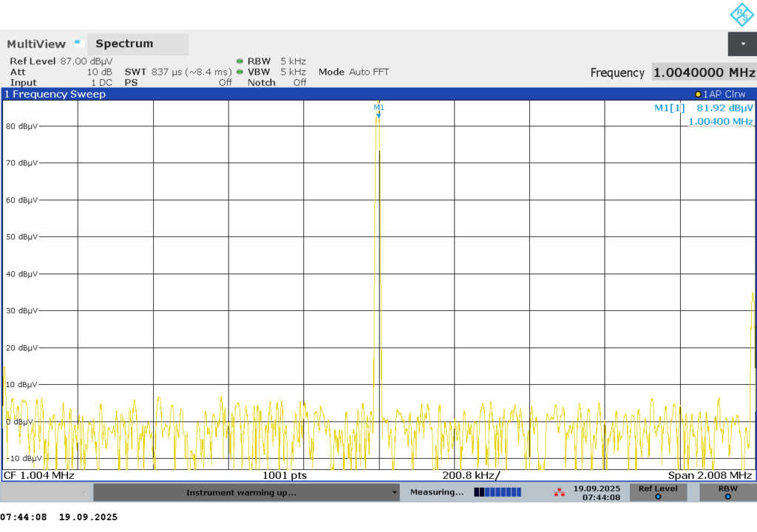The image size is (757, 532).
Task: Click the Measuring progress bar
Action: pyautogui.click(x=498, y=492)
